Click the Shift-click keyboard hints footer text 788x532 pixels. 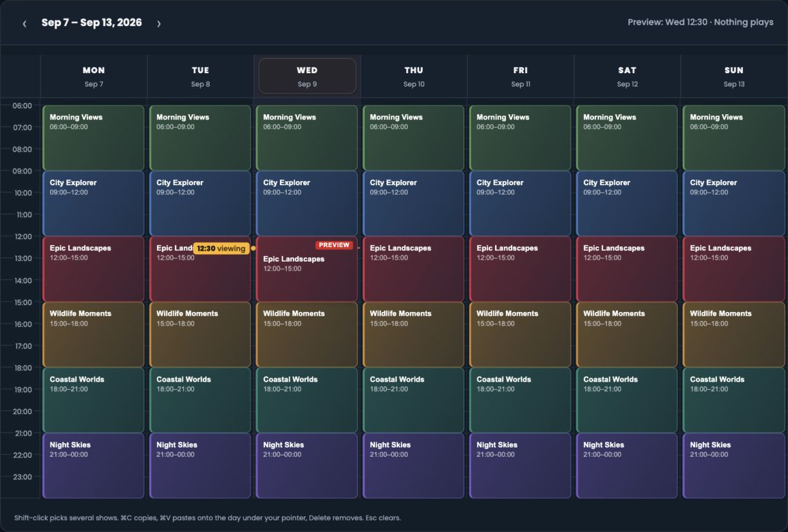point(208,518)
